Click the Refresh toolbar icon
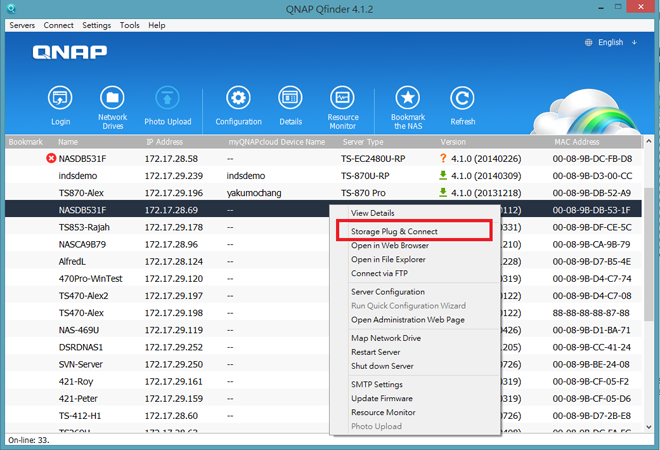The height and width of the screenshot is (450, 660). (x=462, y=98)
